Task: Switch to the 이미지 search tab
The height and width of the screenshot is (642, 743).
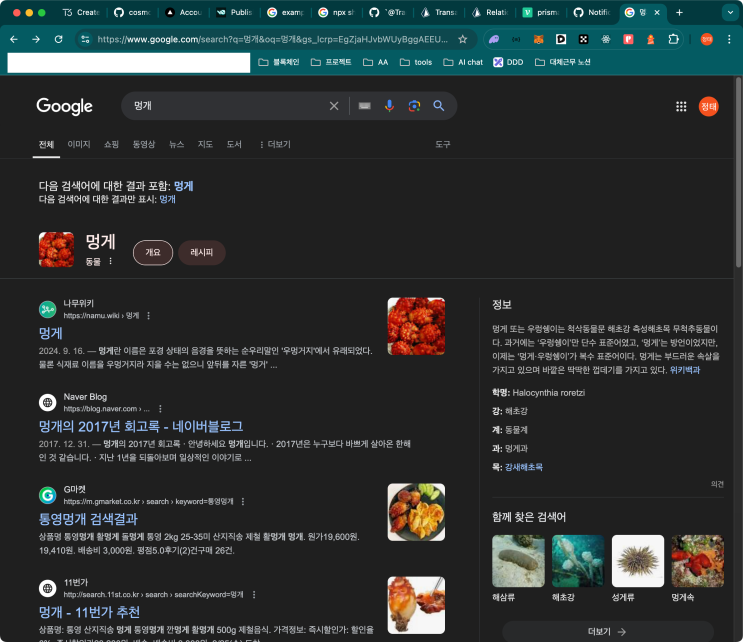Action: click(79, 145)
